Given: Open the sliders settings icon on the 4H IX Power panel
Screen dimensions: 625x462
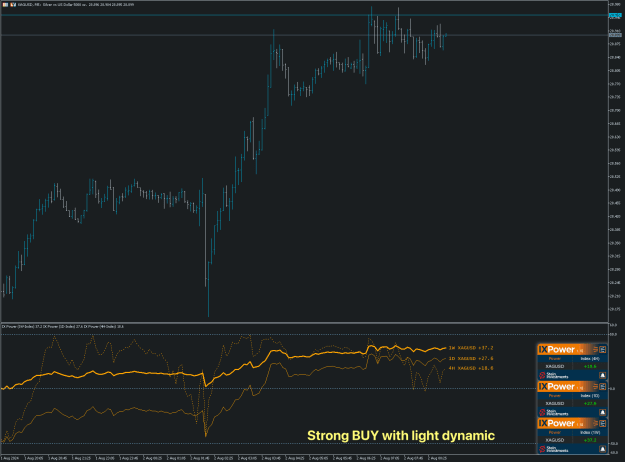Looking at the screenshot, I should (596, 350).
